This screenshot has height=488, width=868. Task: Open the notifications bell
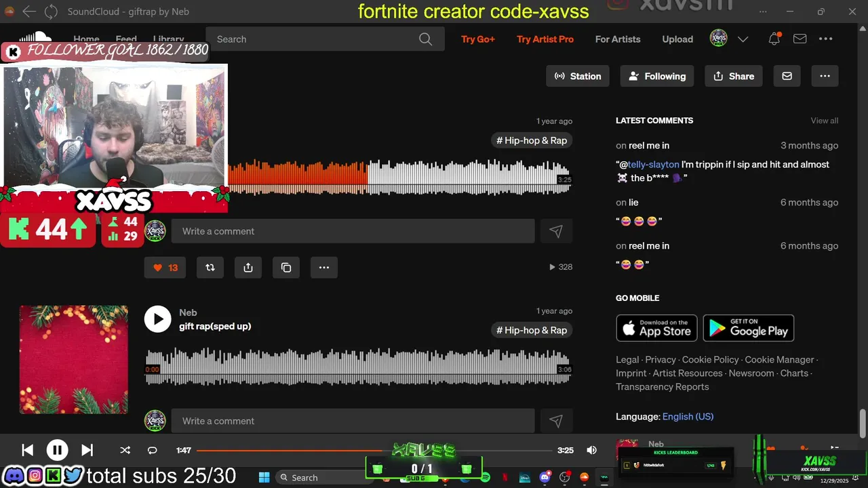click(x=774, y=39)
